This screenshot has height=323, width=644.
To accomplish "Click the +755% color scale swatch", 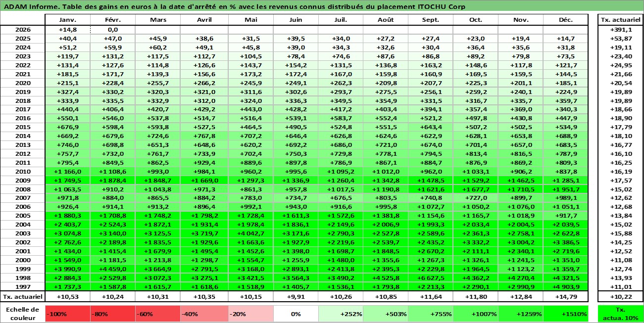I will (x=431, y=314).
